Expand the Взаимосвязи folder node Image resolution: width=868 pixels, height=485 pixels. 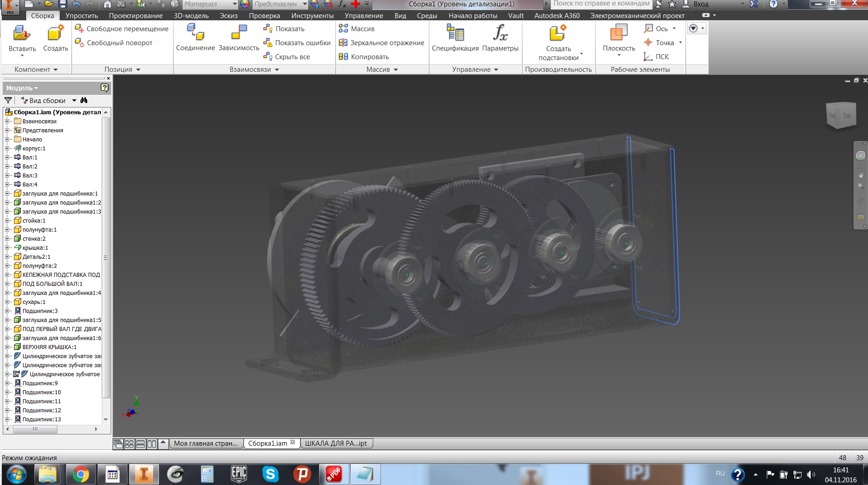click(7, 121)
